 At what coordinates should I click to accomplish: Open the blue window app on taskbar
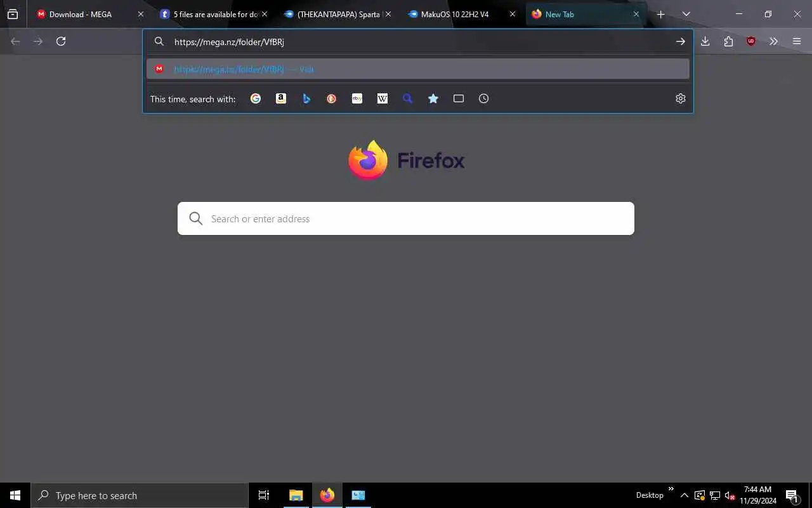tap(358, 495)
